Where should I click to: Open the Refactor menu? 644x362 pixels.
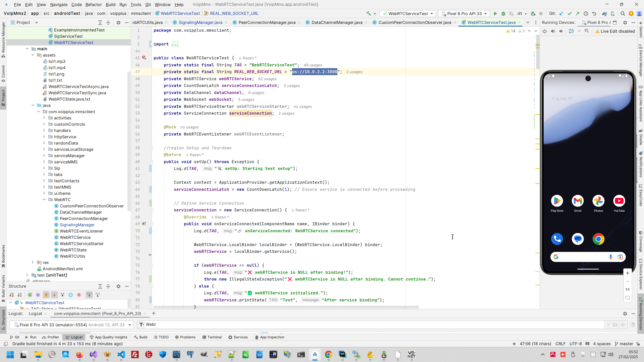click(93, 5)
